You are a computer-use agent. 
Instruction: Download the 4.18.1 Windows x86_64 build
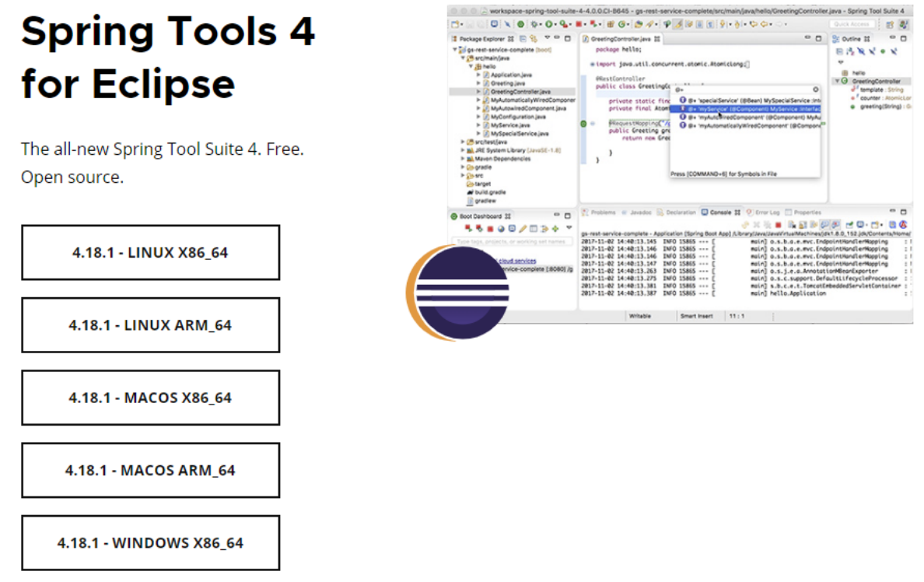pos(150,542)
